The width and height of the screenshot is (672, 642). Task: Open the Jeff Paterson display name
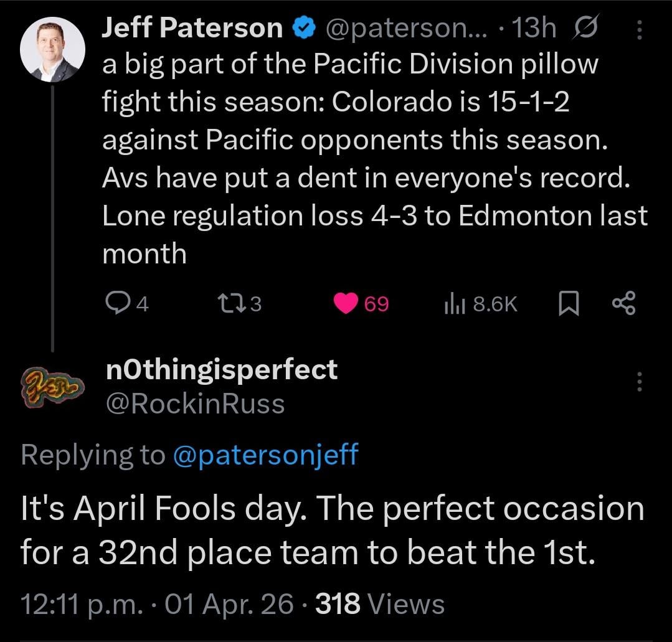[x=192, y=28]
